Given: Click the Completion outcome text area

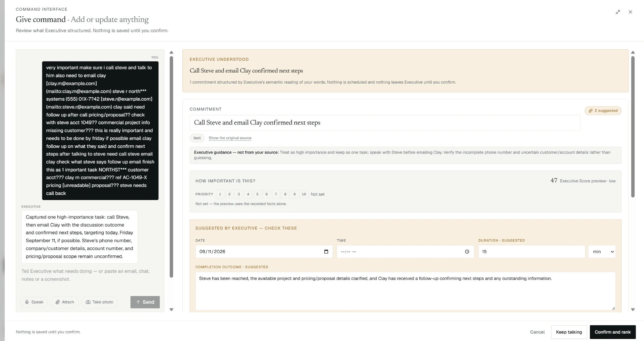Looking at the screenshot, I should [x=405, y=291].
